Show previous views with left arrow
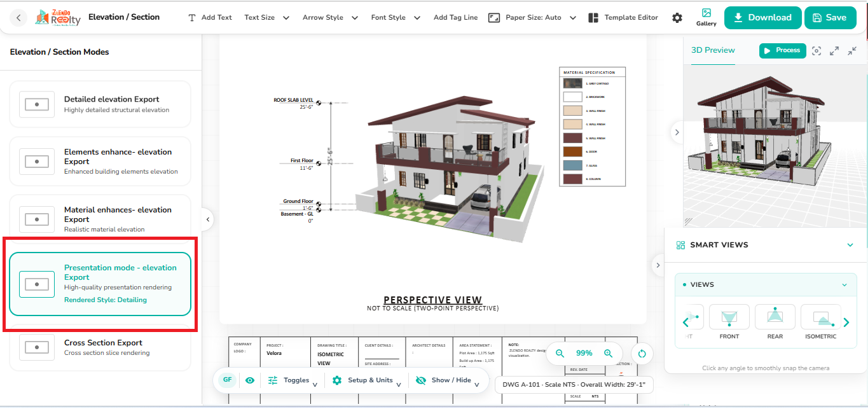This screenshot has width=868, height=409. coord(685,322)
